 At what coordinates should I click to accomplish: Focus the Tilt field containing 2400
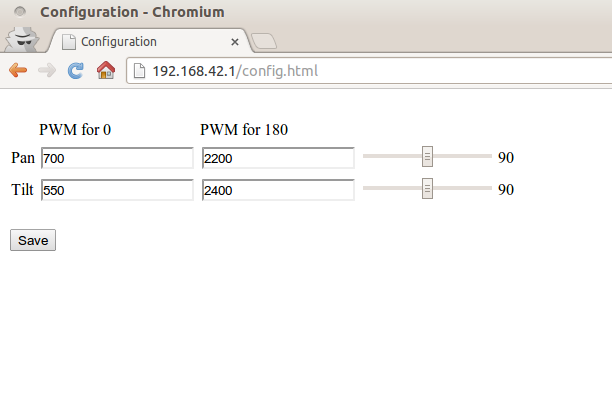pyautogui.click(x=278, y=190)
